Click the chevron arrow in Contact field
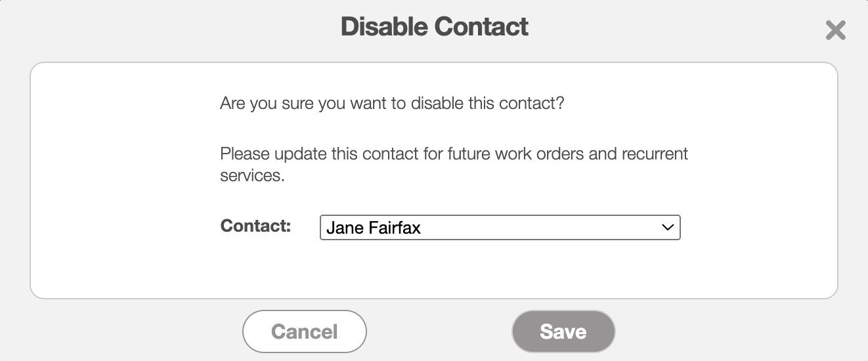The height and width of the screenshot is (361, 868). pyautogui.click(x=668, y=228)
